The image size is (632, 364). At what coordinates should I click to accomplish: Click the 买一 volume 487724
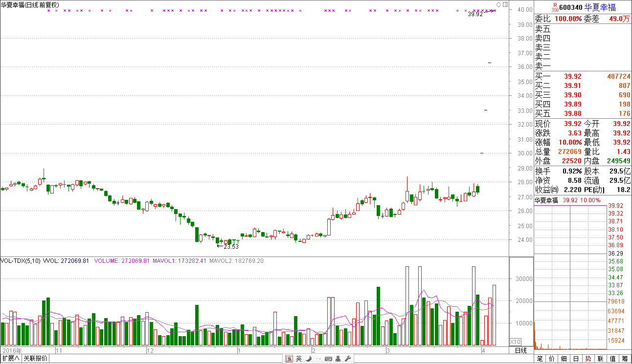coord(618,77)
